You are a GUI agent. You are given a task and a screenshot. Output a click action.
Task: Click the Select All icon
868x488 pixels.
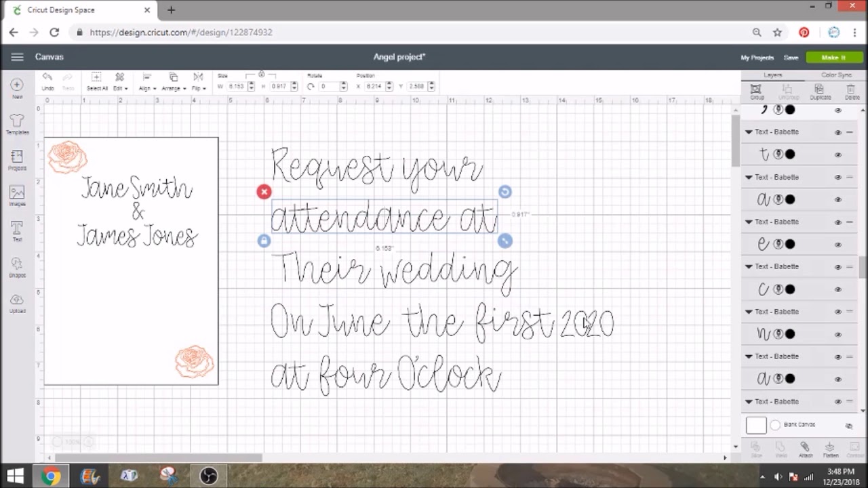point(96,77)
